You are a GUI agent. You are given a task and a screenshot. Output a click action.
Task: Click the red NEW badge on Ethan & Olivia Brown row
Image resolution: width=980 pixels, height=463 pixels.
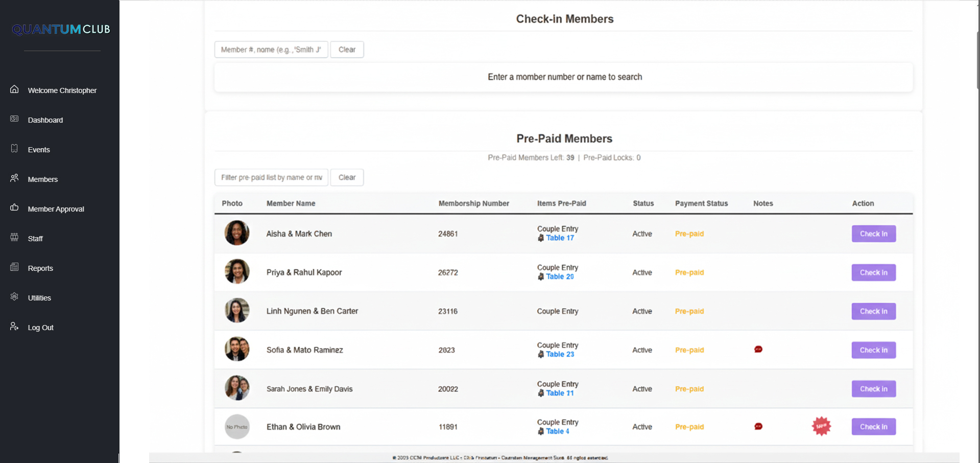[x=821, y=426]
